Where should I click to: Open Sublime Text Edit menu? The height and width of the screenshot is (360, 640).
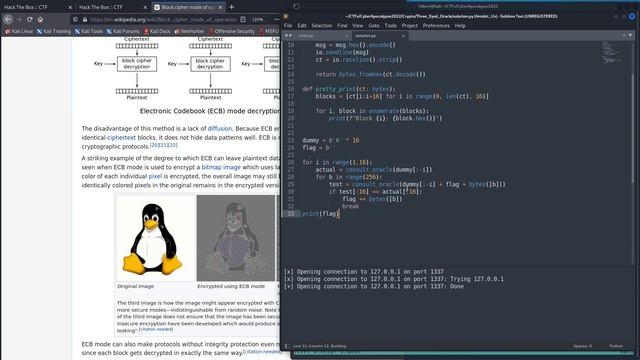(x=302, y=26)
